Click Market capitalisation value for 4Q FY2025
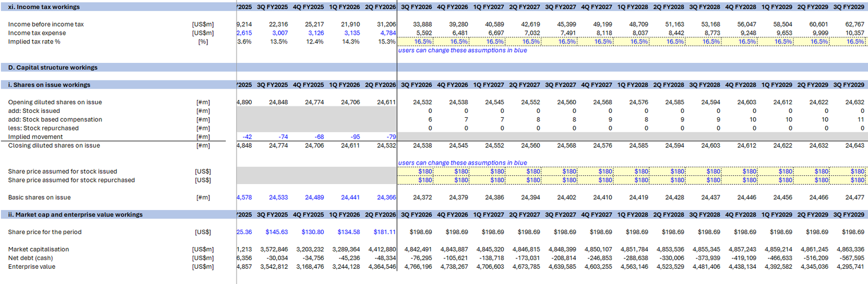Image resolution: width=868 pixels, height=284 pixels. tap(310, 250)
